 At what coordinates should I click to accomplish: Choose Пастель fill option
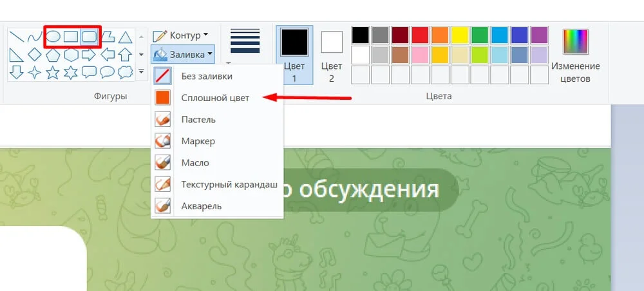click(217, 120)
